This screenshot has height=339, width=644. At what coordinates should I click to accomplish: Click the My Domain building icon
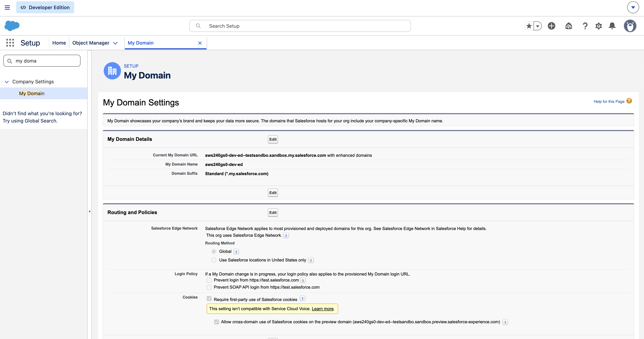click(x=112, y=71)
